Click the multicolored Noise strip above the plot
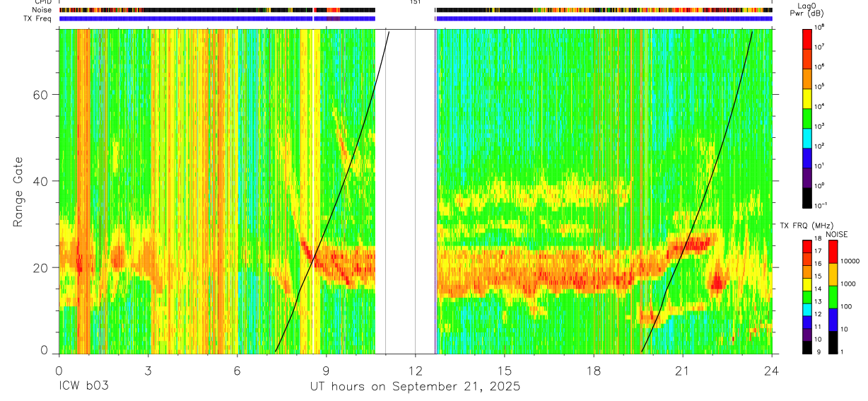Image resolution: width=868 pixels, height=401 pixels. tap(415, 10)
